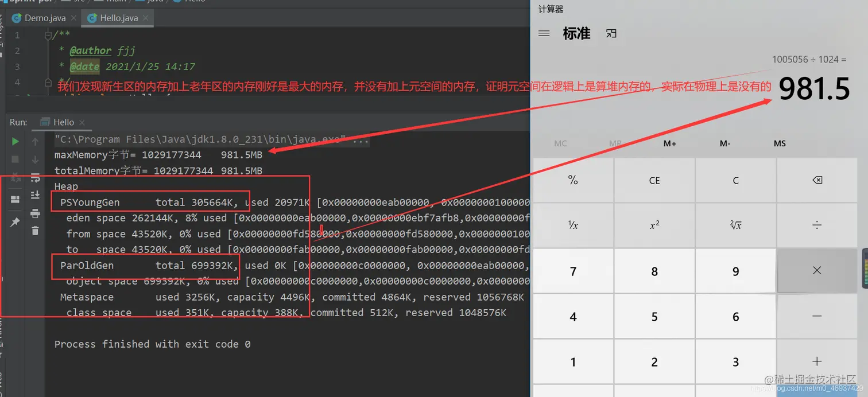
Task: Click the PSYoungGen total 305664K line
Action: tap(295, 202)
